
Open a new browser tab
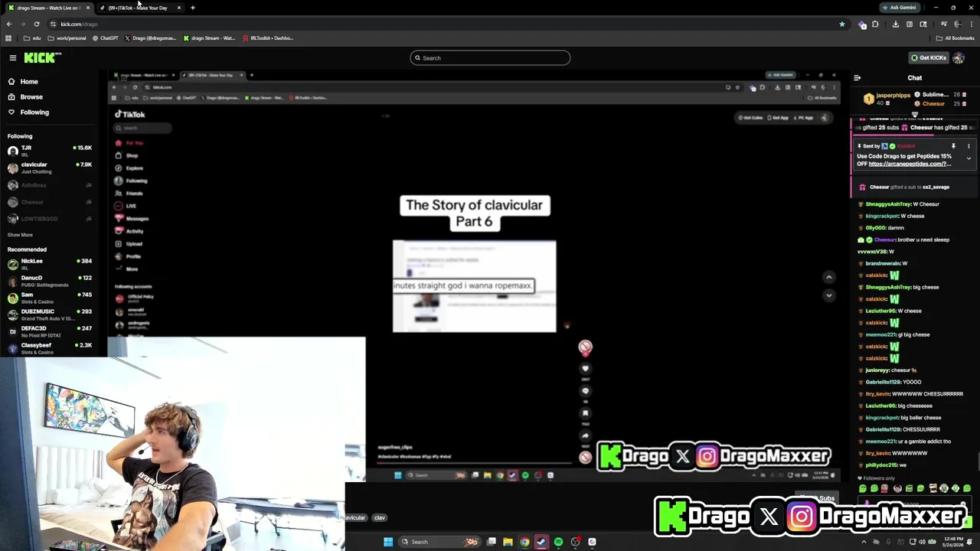point(192,8)
